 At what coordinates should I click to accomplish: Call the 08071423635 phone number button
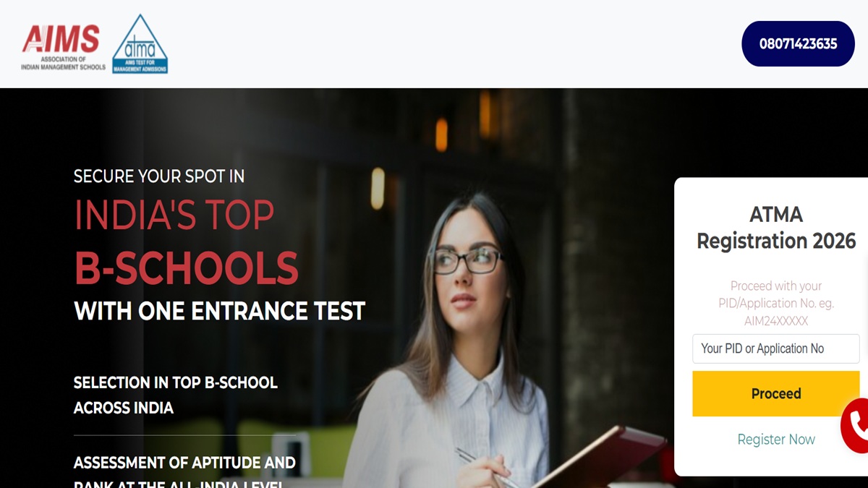coord(798,43)
